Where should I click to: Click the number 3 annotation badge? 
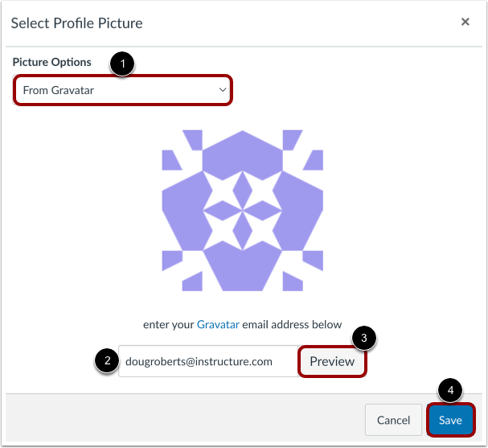(x=363, y=338)
